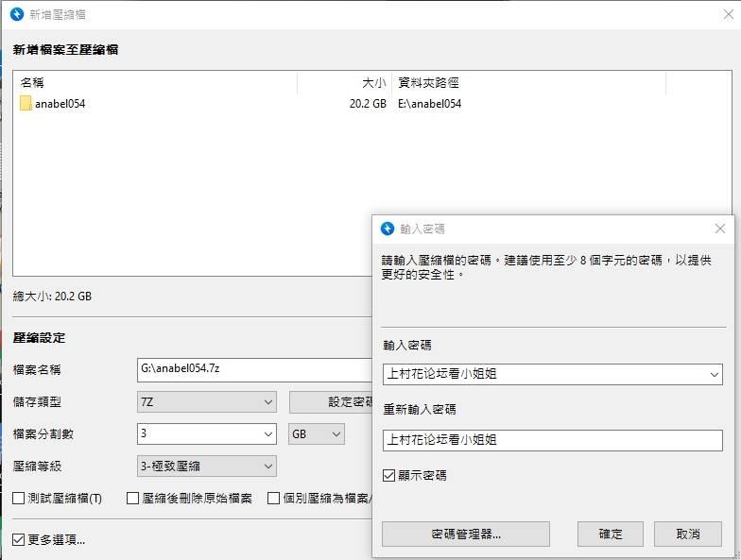The image size is (741, 560).
Task: Click the Bandizip icon in main title bar
Action: pos(17,15)
